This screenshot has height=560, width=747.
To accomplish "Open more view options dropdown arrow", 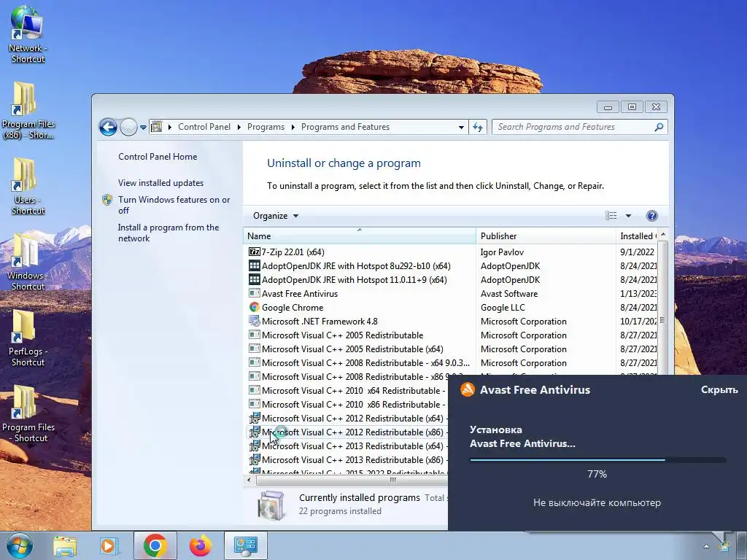I will (x=628, y=216).
